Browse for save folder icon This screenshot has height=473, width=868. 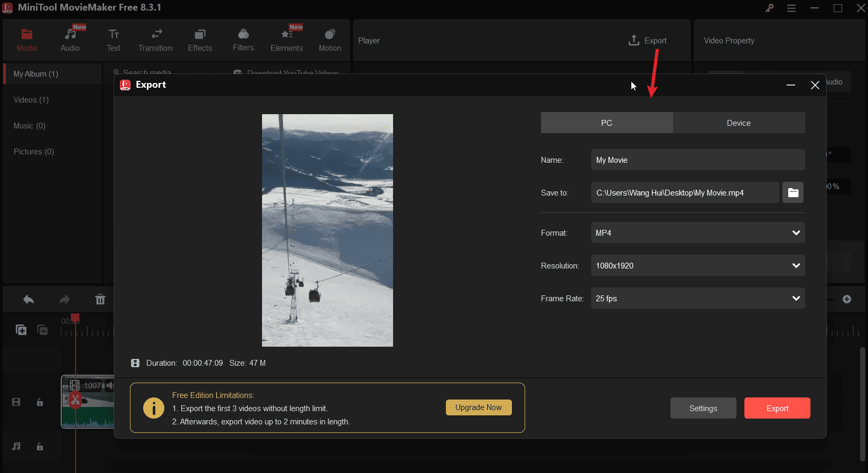pos(792,193)
